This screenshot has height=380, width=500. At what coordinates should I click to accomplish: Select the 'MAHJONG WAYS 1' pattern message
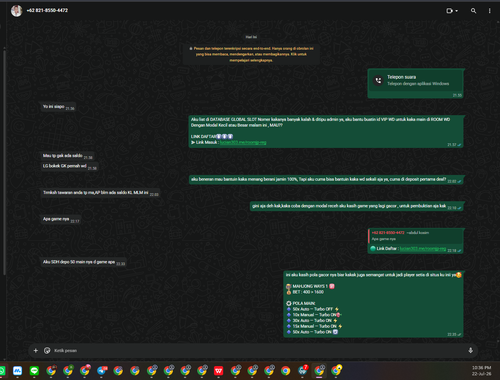click(374, 304)
